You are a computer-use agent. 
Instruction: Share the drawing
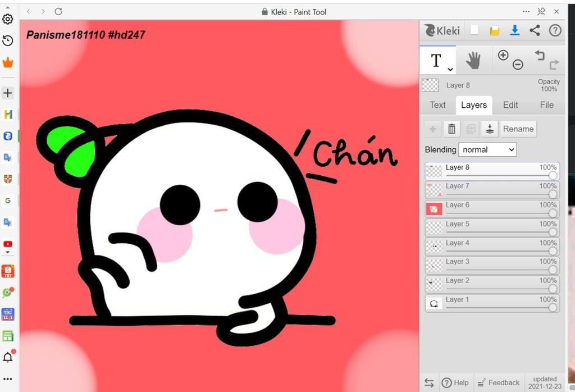pyautogui.click(x=535, y=30)
